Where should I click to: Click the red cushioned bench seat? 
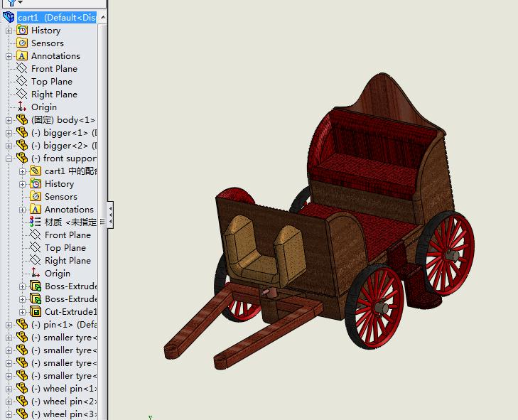[x=363, y=175]
